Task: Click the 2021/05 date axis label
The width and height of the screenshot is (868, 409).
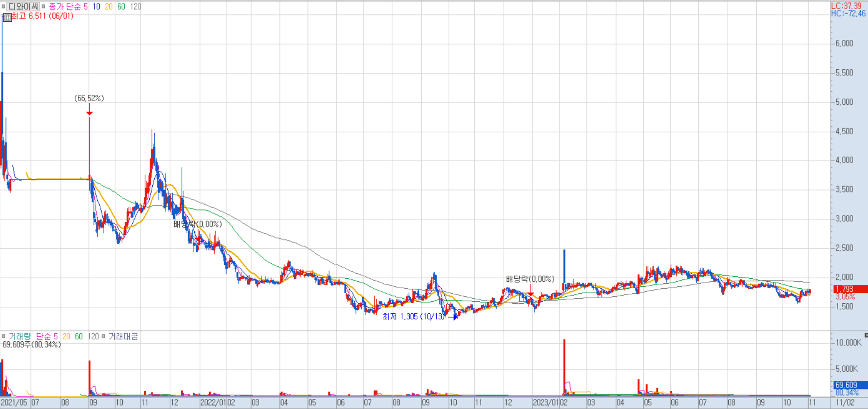Action: (x=14, y=403)
